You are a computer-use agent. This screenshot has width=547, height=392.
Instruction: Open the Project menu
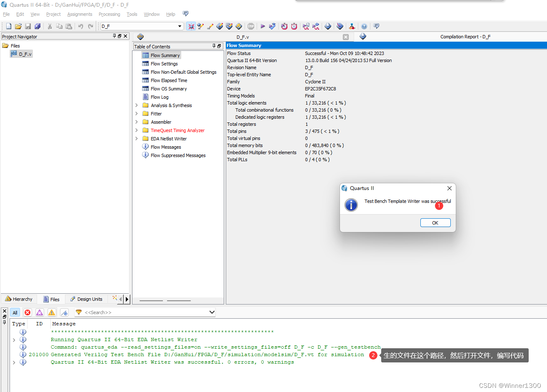click(x=53, y=14)
